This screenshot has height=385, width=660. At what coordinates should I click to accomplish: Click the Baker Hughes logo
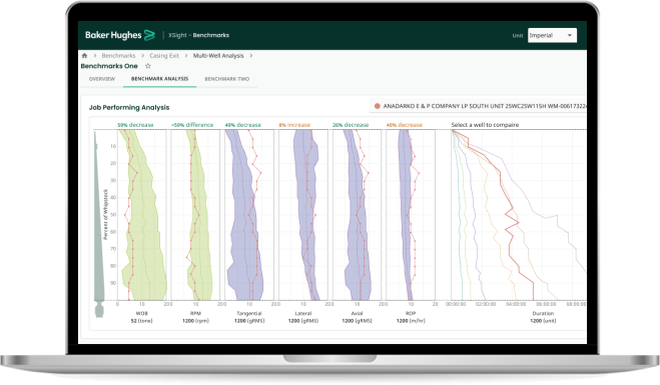coord(120,35)
